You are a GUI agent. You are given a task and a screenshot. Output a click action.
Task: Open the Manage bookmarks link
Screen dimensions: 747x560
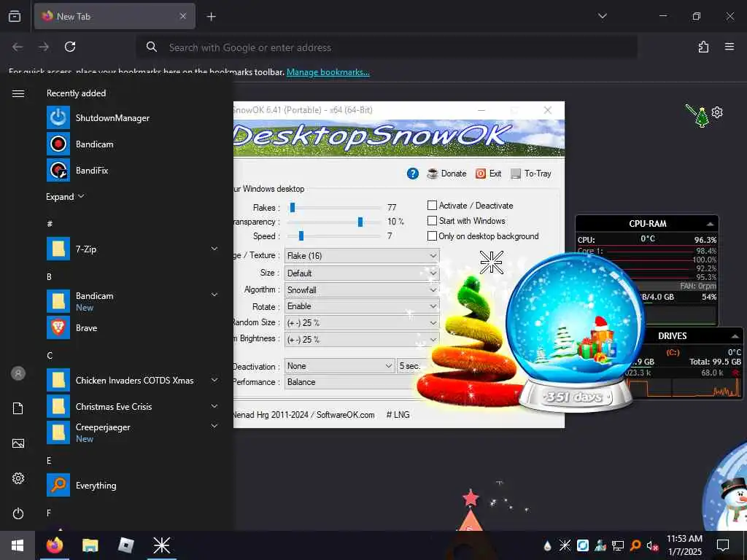coord(328,72)
